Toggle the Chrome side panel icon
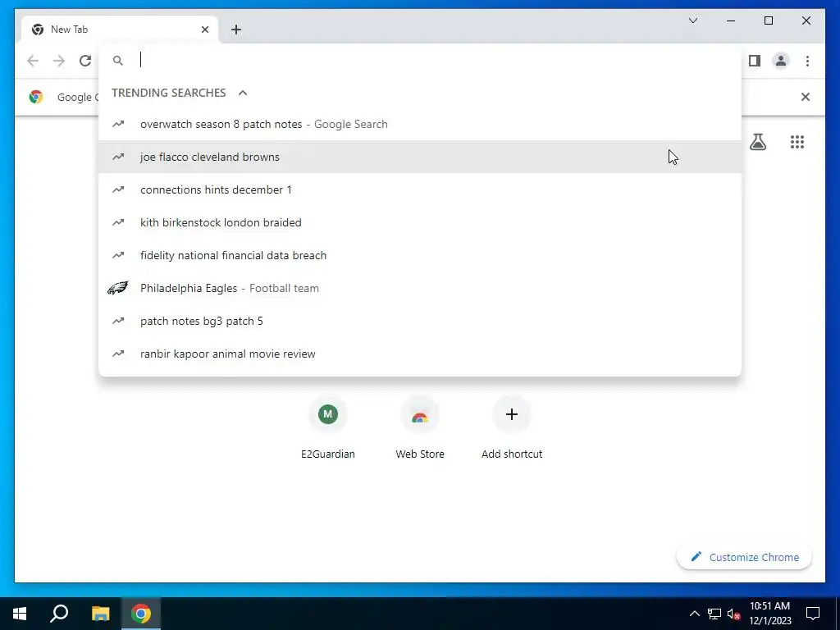Viewport: 840px width, 630px height. [755, 61]
